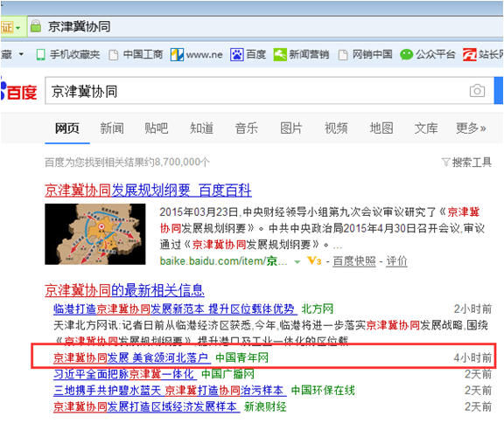Click into the Baidu search input box

(257, 91)
